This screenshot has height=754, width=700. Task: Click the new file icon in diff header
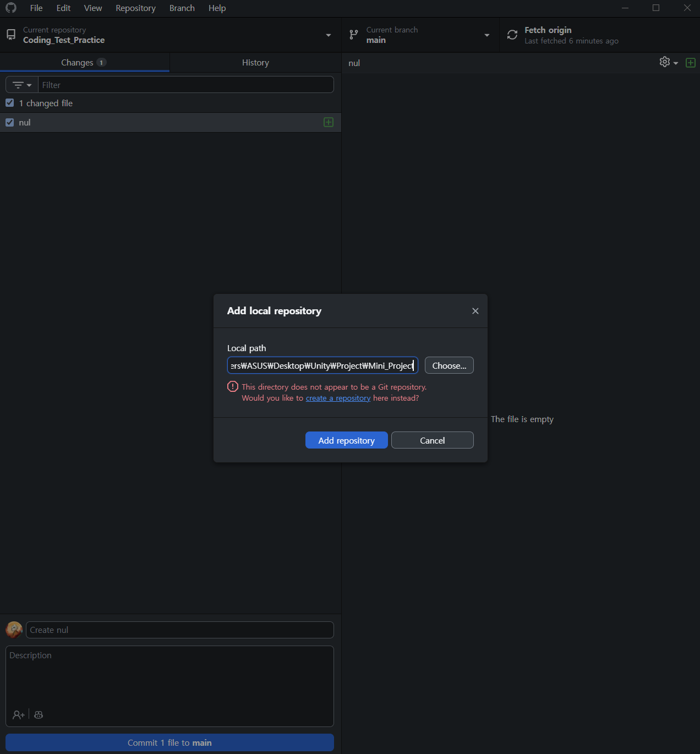tap(691, 63)
